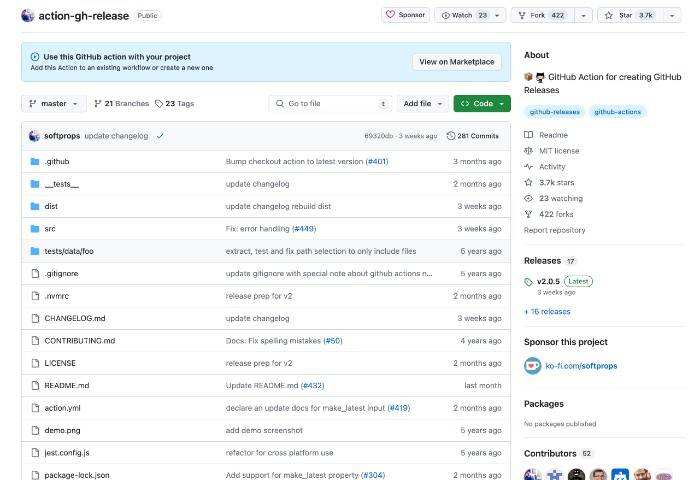Click the Sponsor heart button
This screenshot has width=700, height=480.
[x=405, y=15]
